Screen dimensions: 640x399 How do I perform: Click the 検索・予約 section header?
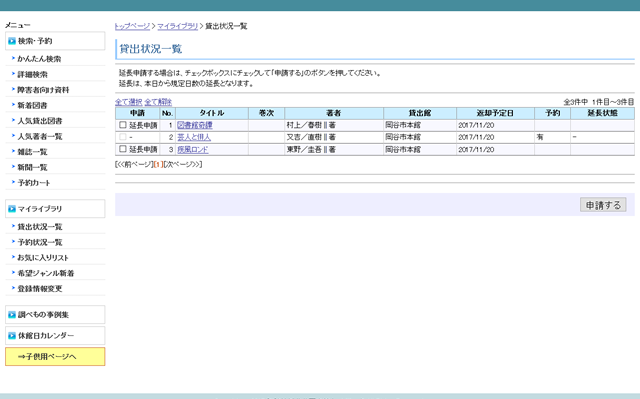click(55, 41)
